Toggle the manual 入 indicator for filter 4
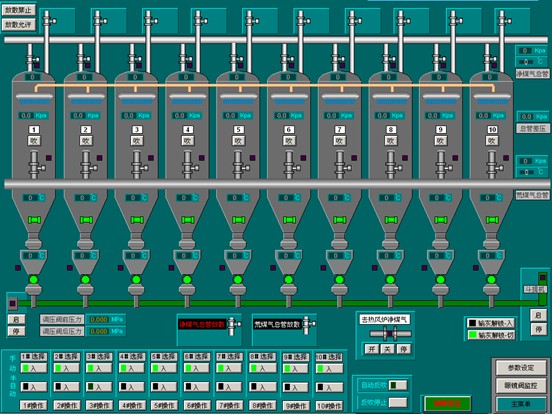Screen dimensions: 552x414 click(131, 368)
